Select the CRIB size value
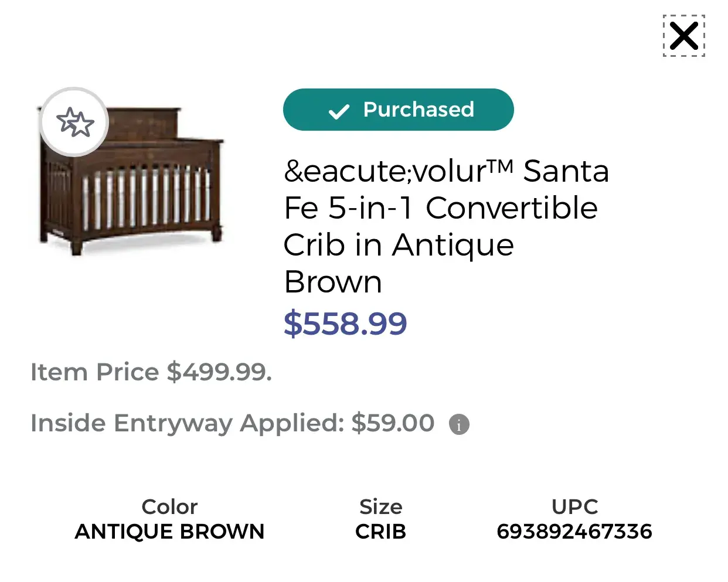Viewport: 728px width, 582px height. (380, 532)
